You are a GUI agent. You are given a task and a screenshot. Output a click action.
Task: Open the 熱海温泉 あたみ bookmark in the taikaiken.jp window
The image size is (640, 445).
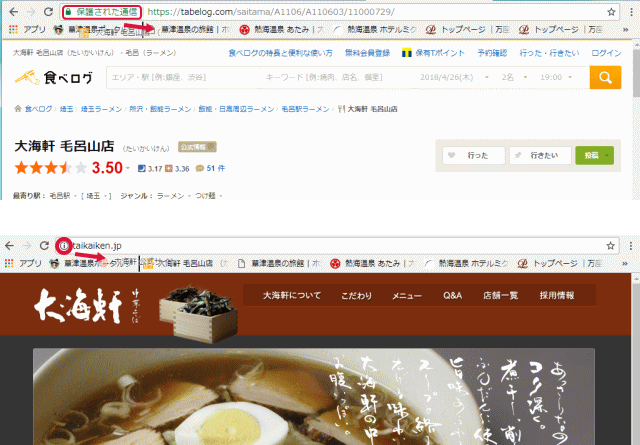pos(372,263)
